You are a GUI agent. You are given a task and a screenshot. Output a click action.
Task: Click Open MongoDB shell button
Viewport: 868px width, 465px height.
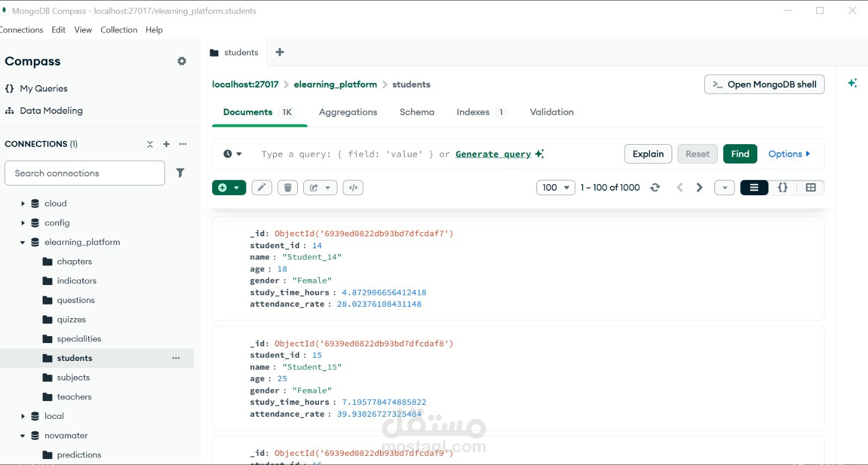tap(764, 84)
